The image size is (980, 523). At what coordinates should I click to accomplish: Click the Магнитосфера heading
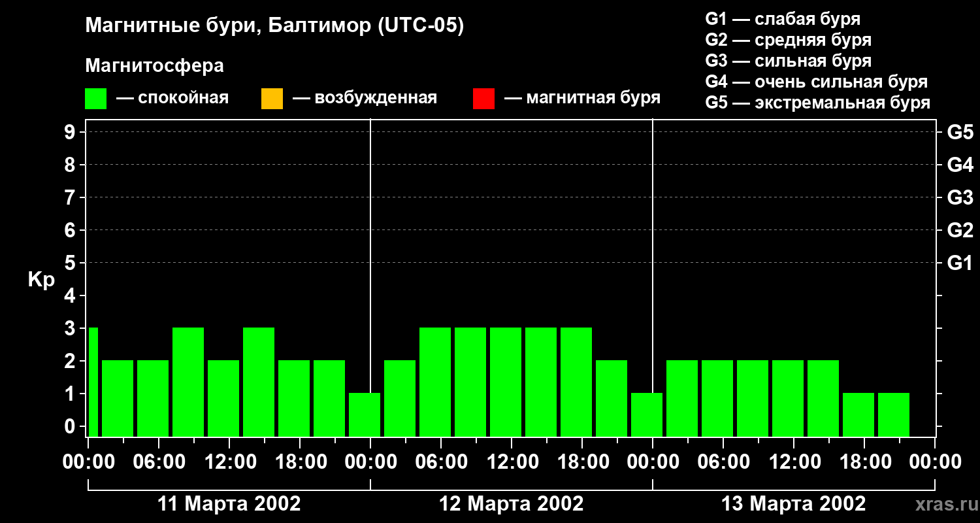(154, 66)
